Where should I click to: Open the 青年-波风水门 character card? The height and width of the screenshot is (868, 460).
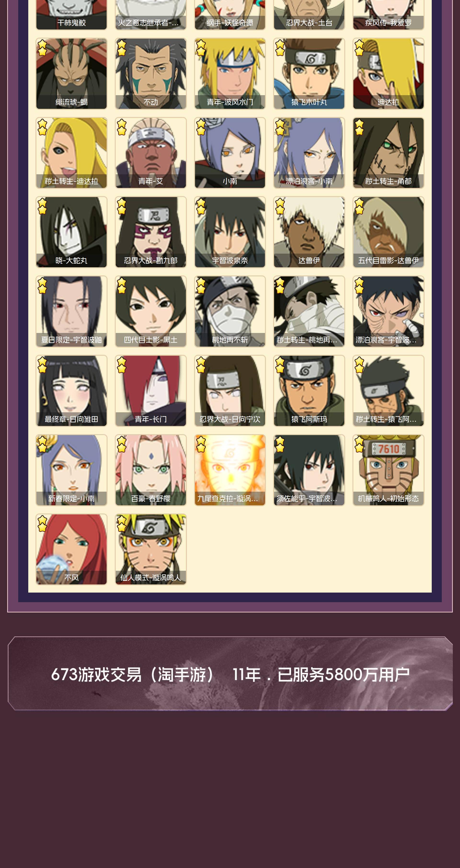230,73
